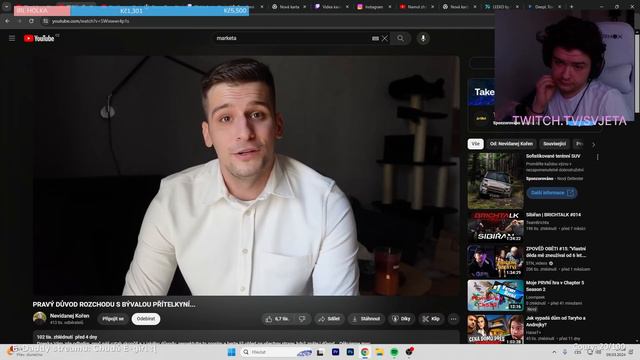Expand the video description box
Image resolution: width=640 pixels, height=360 pixels.
(x=246, y=338)
